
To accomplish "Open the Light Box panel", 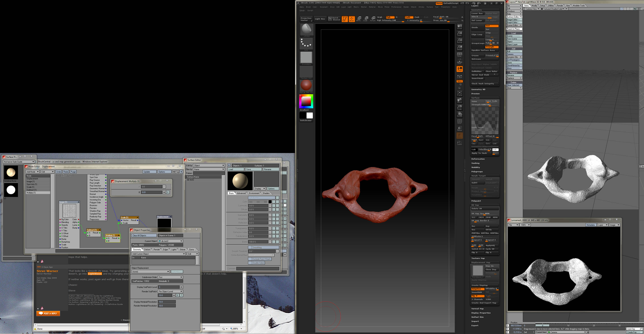I will (x=320, y=19).
